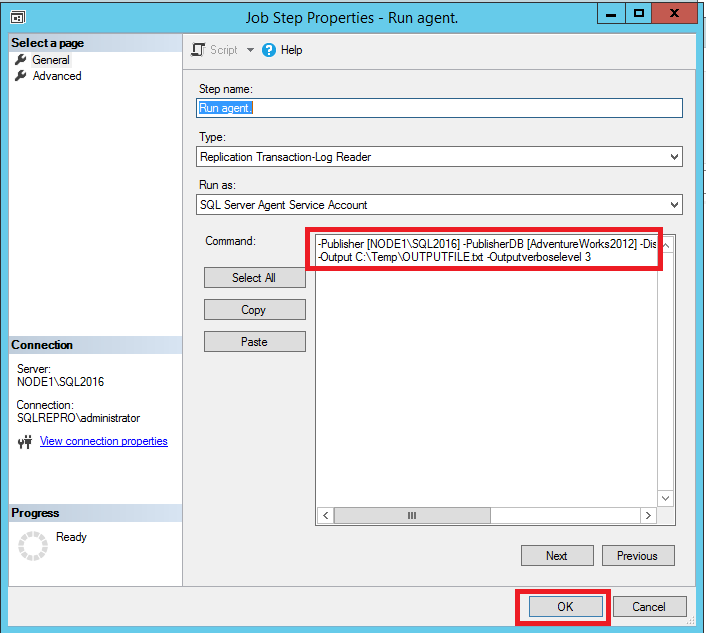Click the command scroll up arrow
The image size is (707, 633).
(x=666, y=245)
